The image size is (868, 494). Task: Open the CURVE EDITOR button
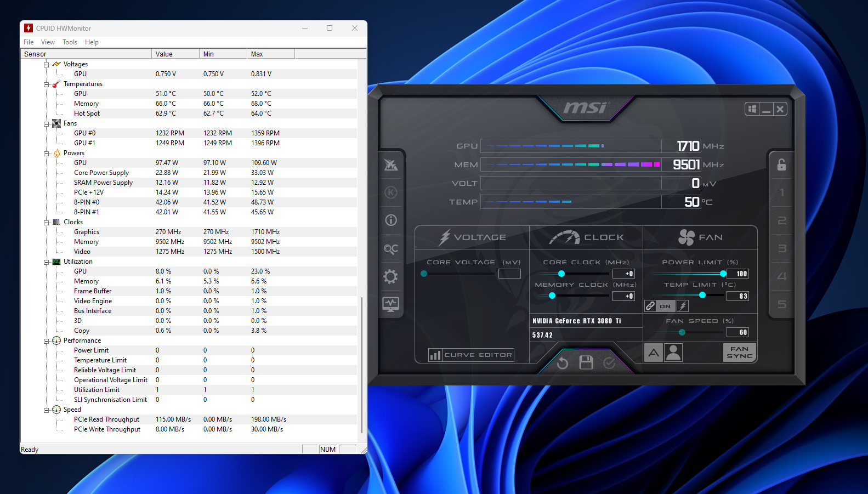[x=472, y=355]
